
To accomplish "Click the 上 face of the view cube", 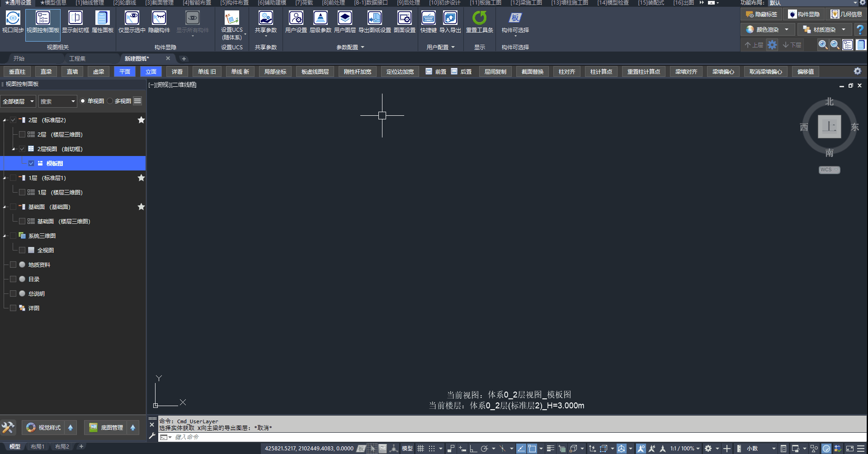I will coord(830,127).
